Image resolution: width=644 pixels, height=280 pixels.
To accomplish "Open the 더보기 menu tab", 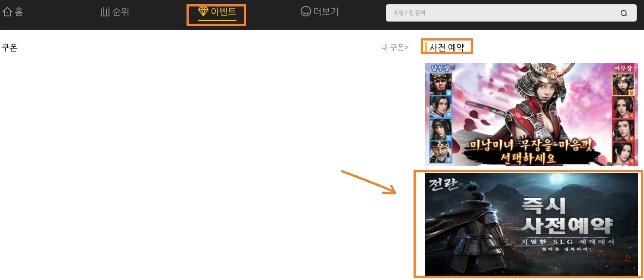I will 320,12.
